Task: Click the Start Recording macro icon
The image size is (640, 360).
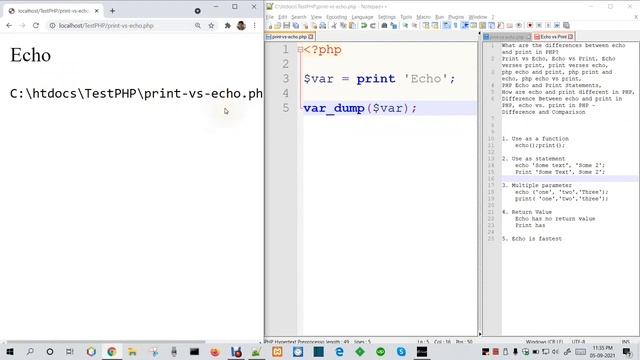Action: pyautogui.click(x=530, y=25)
